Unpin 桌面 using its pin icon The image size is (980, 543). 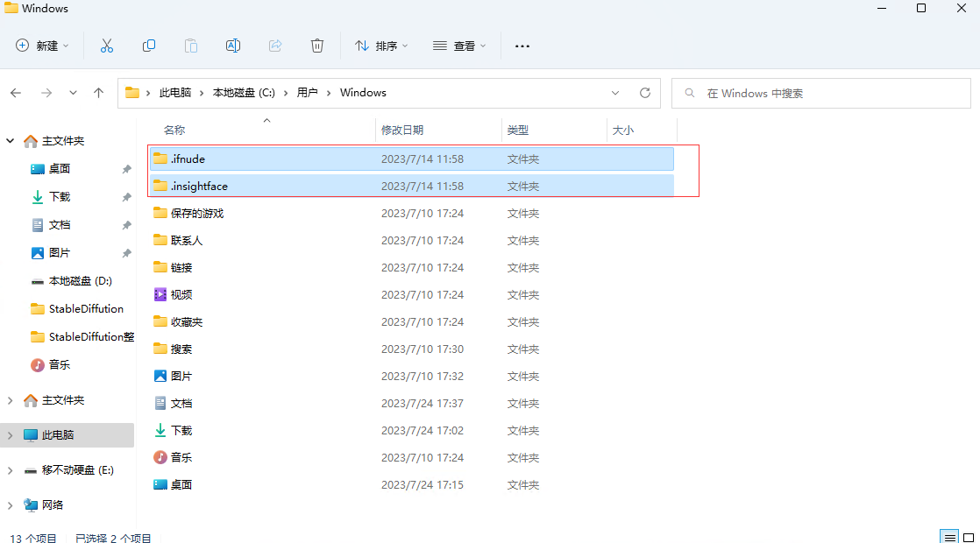pos(127,169)
